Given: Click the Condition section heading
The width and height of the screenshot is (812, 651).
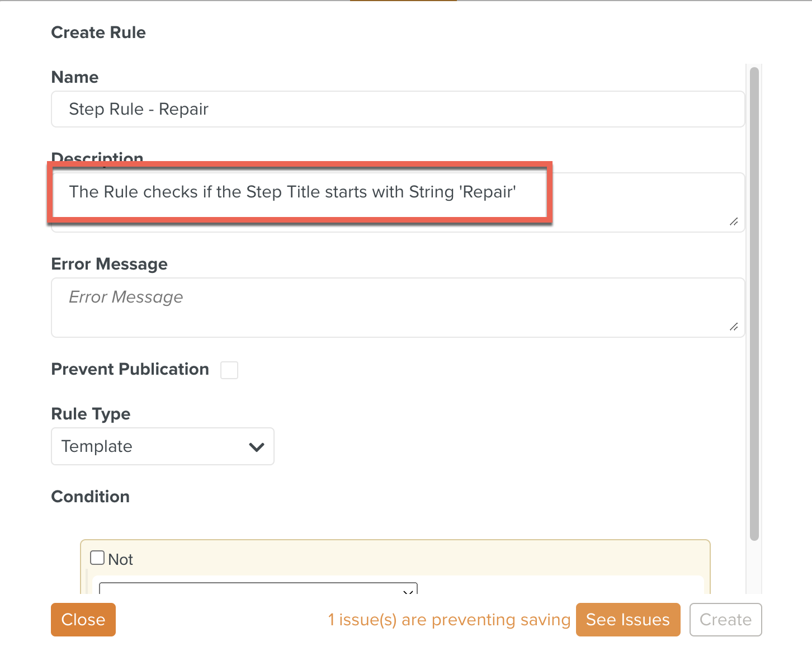Looking at the screenshot, I should click(x=90, y=497).
